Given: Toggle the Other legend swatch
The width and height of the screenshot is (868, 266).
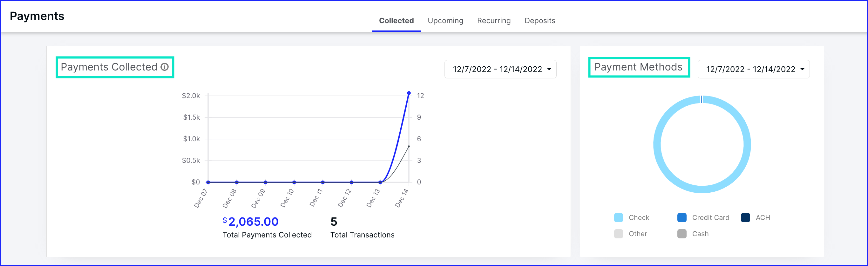Looking at the screenshot, I should point(618,234).
